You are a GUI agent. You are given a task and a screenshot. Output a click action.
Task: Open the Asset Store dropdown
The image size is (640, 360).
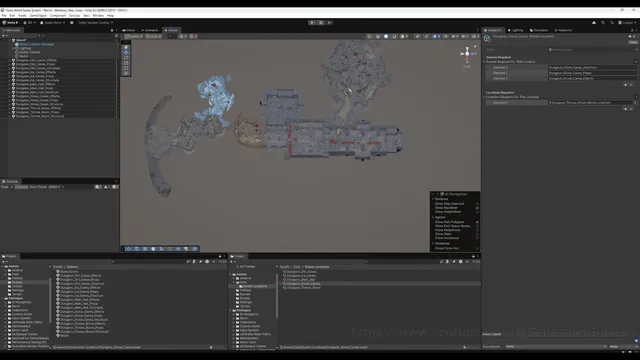(53, 22)
